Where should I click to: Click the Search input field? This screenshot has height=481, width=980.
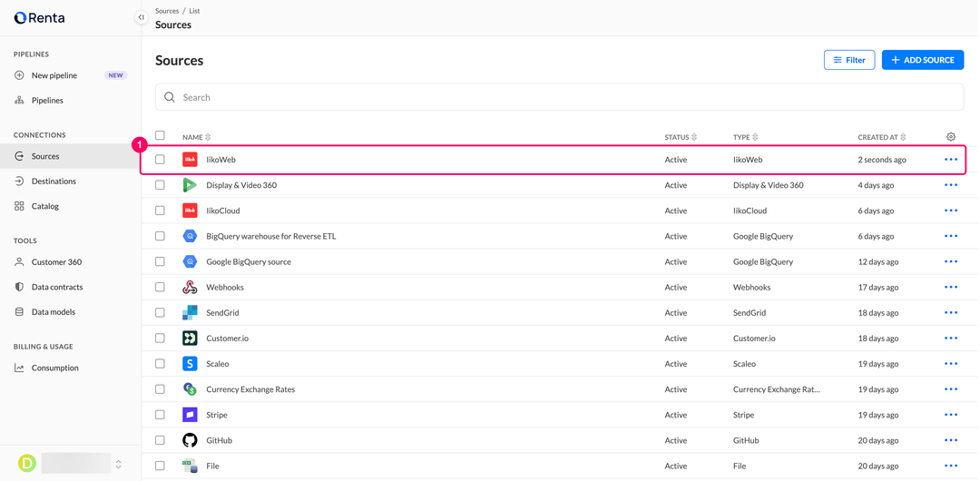pos(559,97)
